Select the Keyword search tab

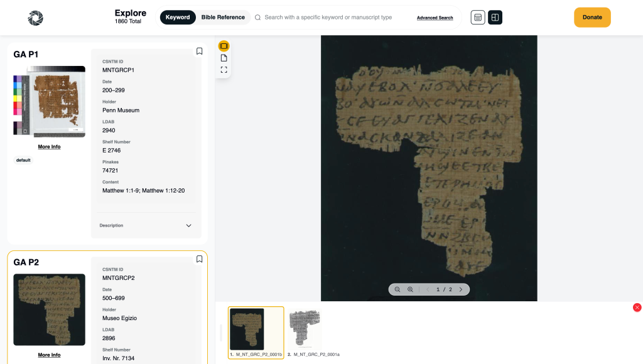178,18
